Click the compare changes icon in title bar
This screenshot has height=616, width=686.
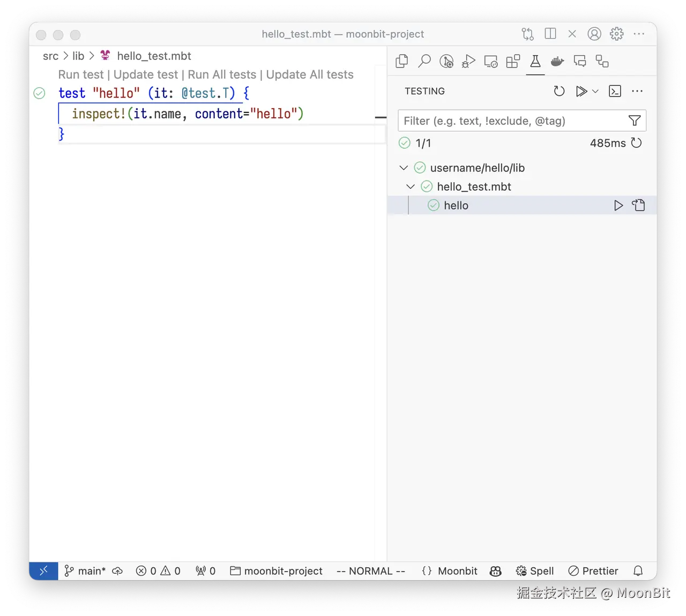(528, 34)
